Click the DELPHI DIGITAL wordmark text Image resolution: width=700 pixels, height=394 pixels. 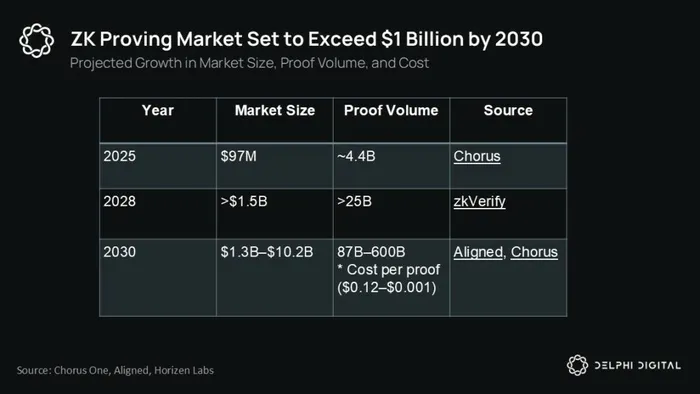click(638, 365)
